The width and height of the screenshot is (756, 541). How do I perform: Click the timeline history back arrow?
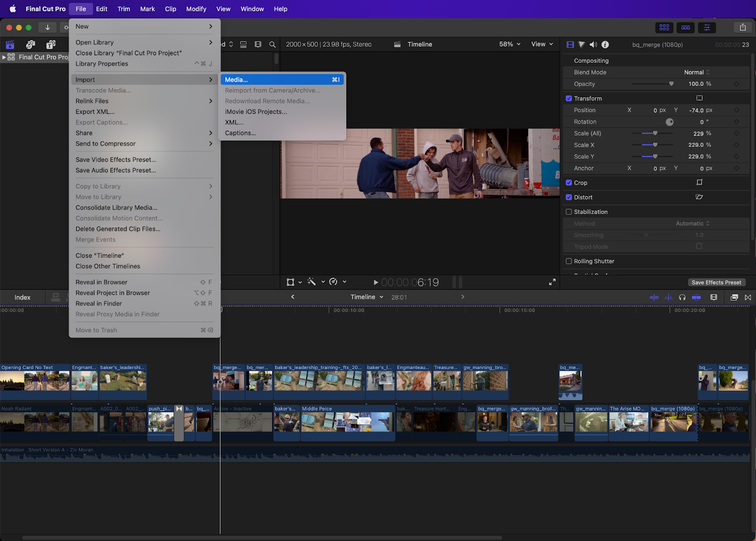[x=293, y=297]
